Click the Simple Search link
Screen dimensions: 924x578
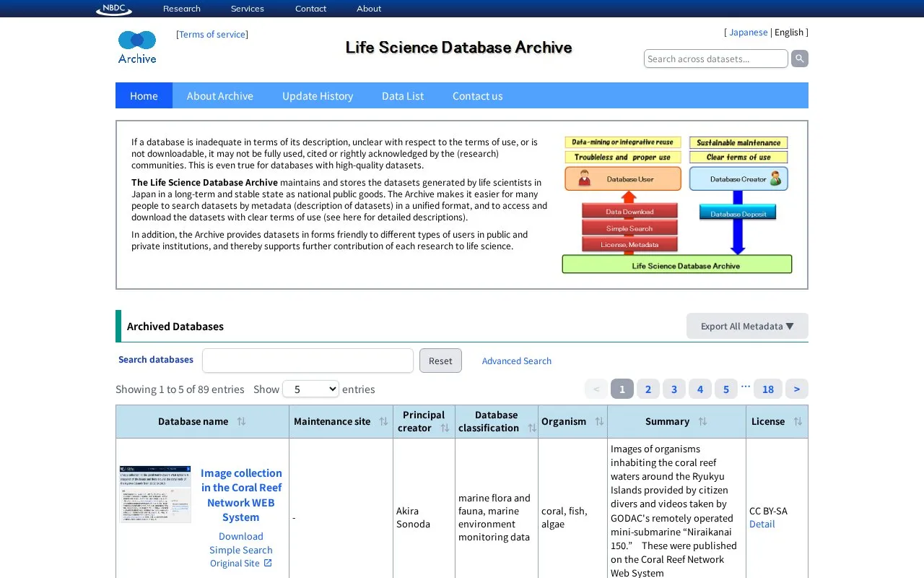(x=241, y=550)
